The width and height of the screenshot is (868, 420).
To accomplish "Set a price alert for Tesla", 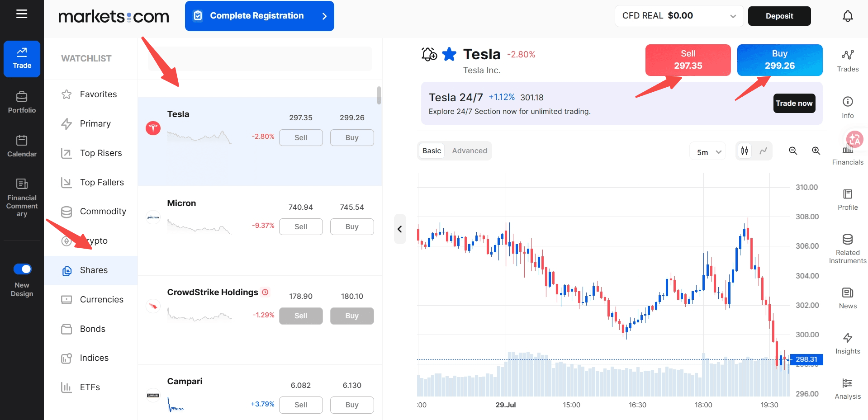I will pos(429,54).
